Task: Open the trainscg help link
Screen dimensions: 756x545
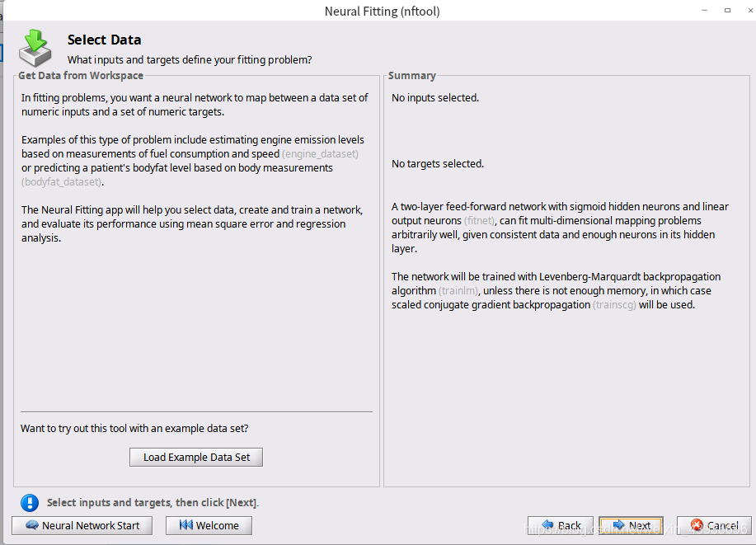Action: 614,305
